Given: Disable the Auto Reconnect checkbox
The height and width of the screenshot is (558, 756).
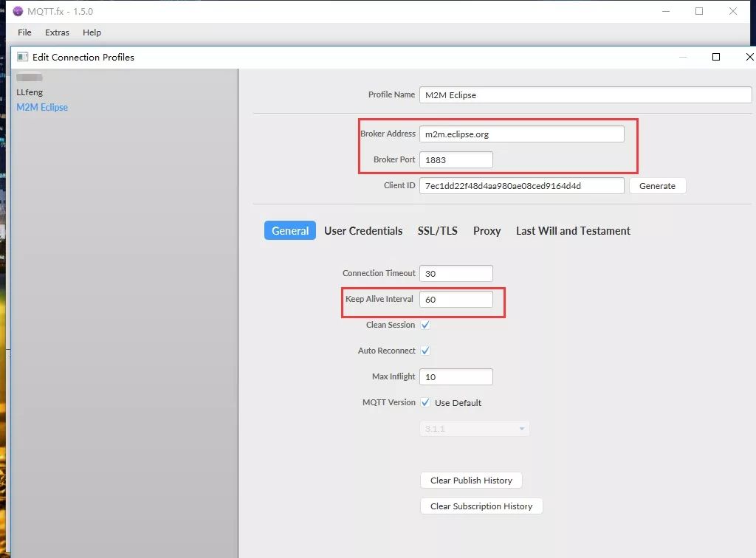Looking at the screenshot, I should (x=425, y=351).
